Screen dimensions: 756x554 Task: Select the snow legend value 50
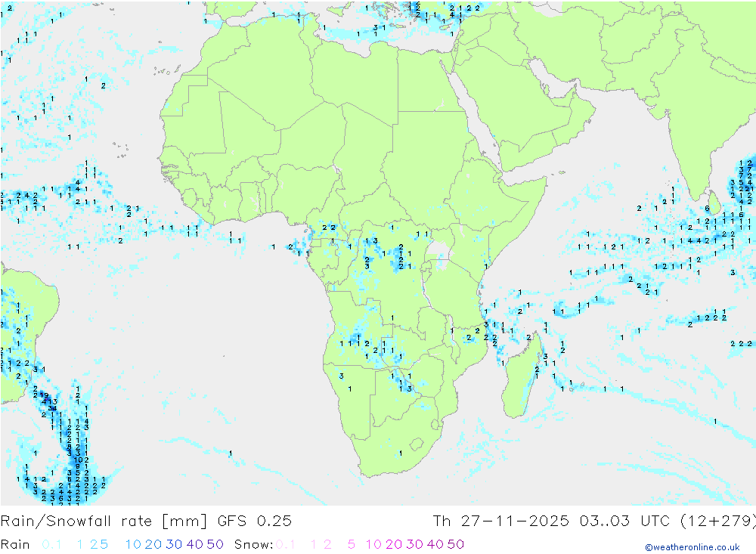(456, 544)
